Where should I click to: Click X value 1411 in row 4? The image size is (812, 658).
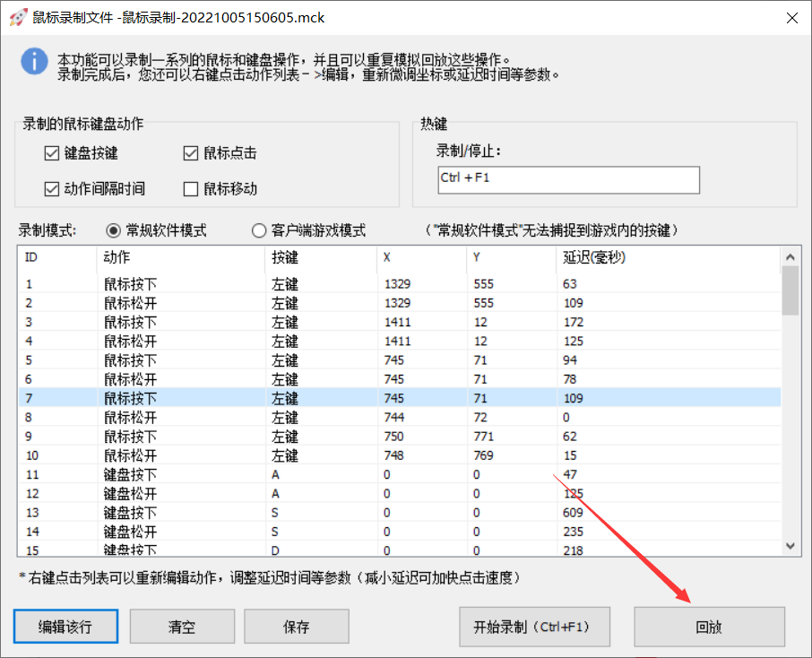(397, 342)
